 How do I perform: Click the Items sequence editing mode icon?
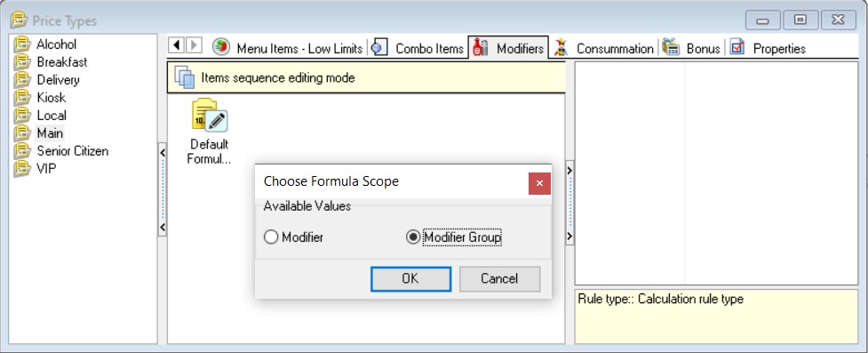pos(185,77)
